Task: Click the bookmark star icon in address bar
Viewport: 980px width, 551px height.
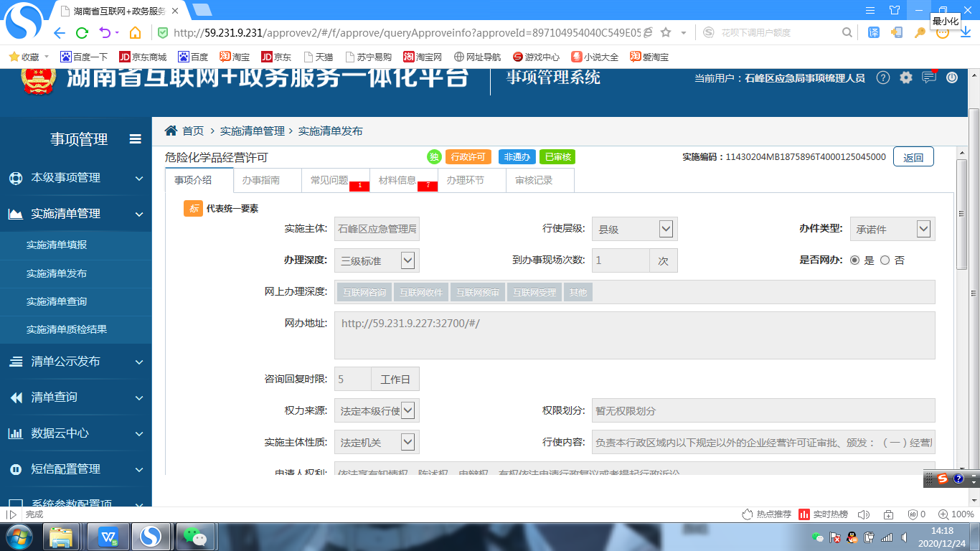Action: pyautogui.click(x=666, y=32)
